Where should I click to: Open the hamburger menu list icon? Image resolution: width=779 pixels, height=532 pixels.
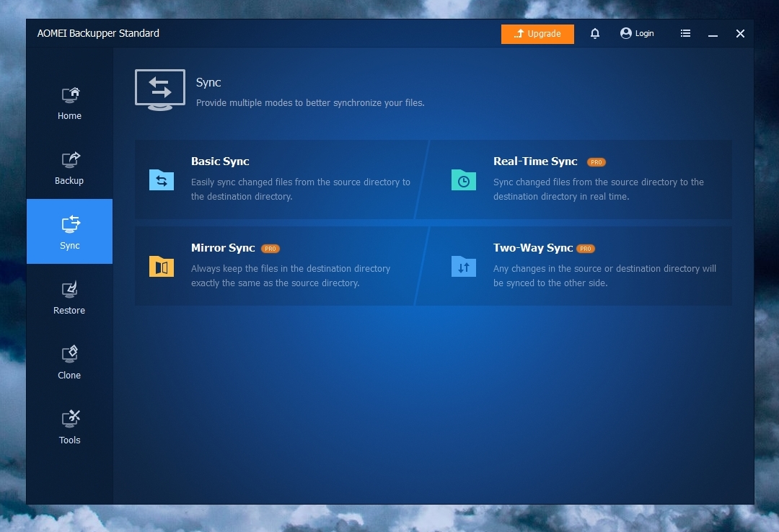tap(686, 33)
